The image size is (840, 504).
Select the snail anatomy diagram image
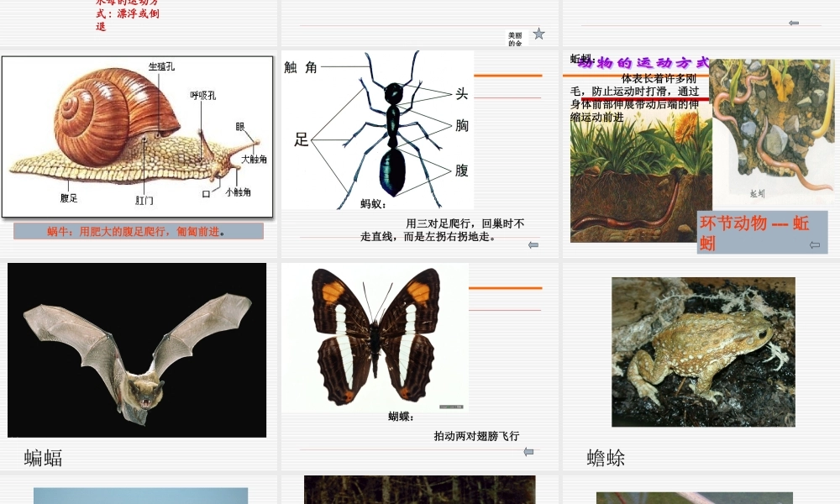(x=138, y=134)
